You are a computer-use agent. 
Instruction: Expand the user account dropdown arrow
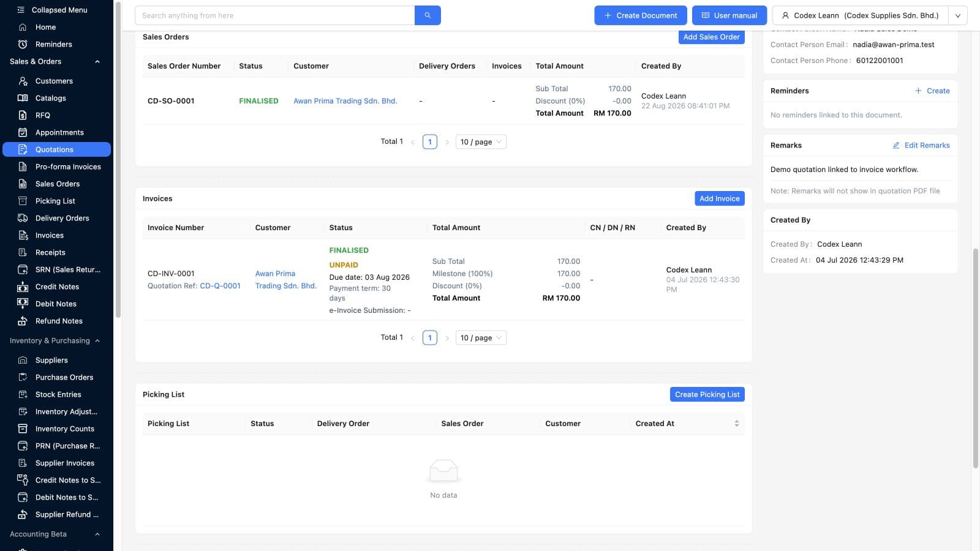click(958, 15)
